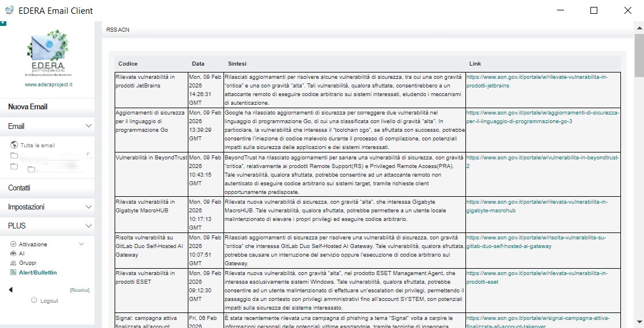This screenshot has height=328, width=644.
Task: Expand the Email section chevron
Action: (88, 126)
